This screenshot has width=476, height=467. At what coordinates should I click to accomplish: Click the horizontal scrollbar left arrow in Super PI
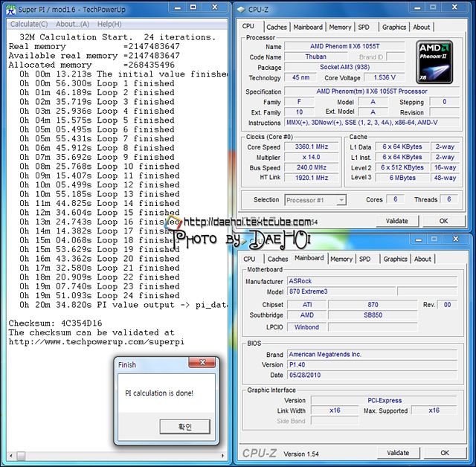point(11,456)
